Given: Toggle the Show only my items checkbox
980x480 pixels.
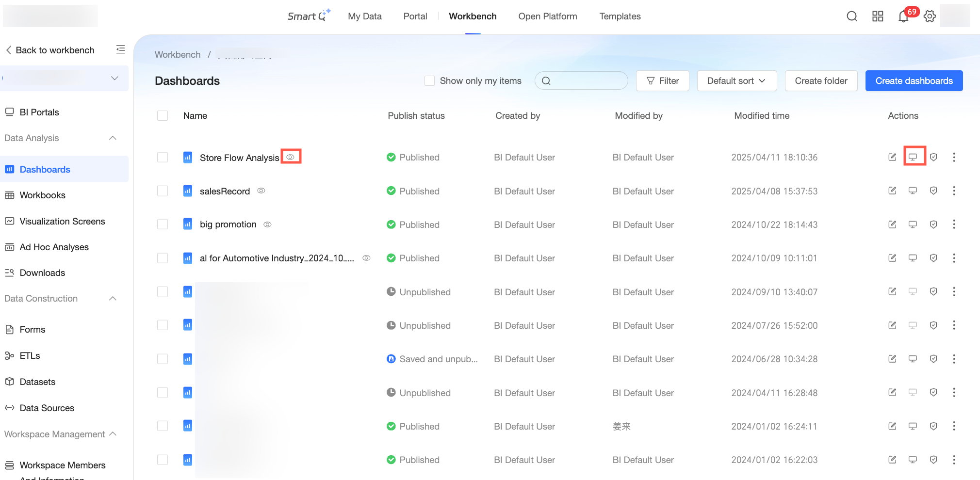Looking at the screenshot, I should click(x=429, y=80).
